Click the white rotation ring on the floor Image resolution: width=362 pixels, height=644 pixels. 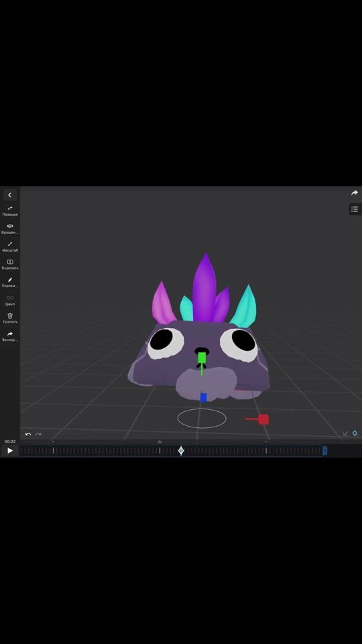click(202, 418)
